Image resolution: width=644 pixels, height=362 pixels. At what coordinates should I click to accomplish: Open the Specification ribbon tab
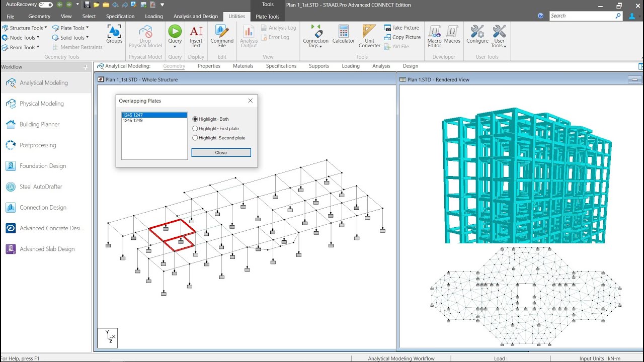(120, 16)
